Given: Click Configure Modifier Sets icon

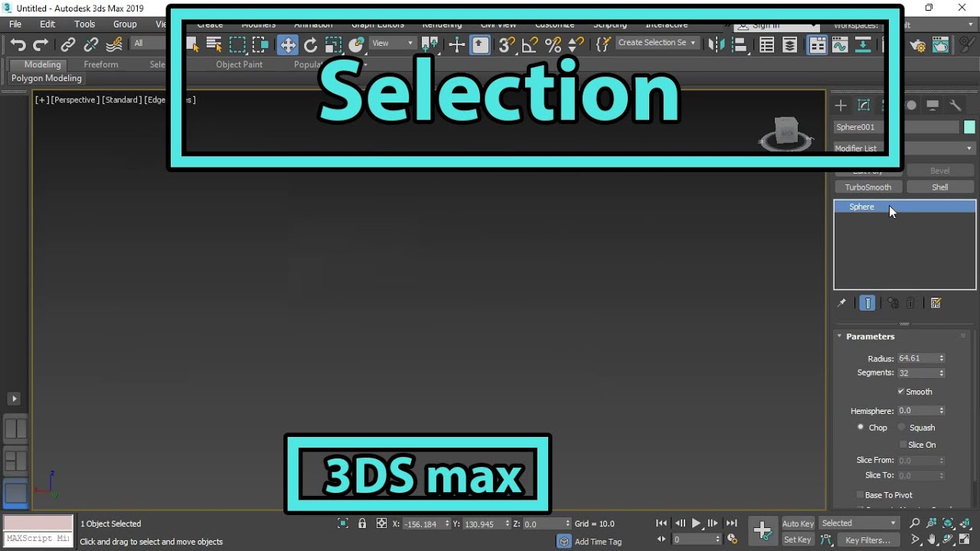Looking at the screenshot, I should coord(936,303).
